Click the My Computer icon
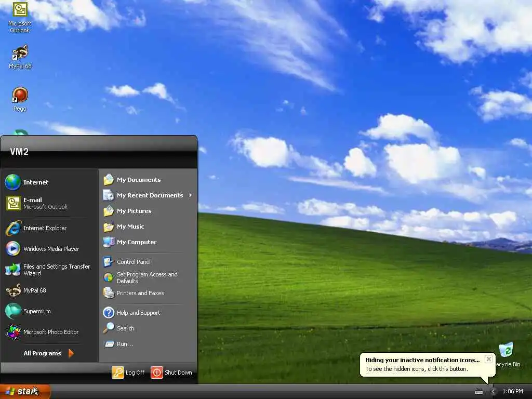 (x=109, y=242)
